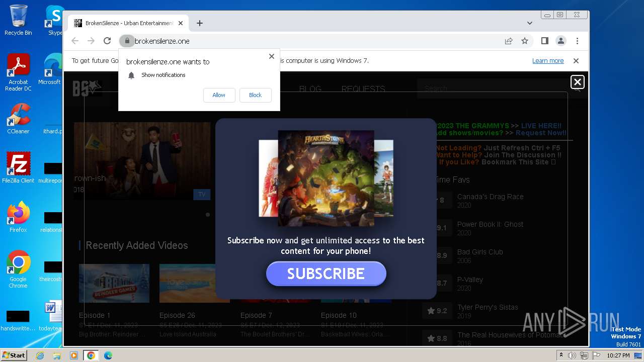644x362 pixels.
Task: Open the Learn more link
Action: [548, 61]
